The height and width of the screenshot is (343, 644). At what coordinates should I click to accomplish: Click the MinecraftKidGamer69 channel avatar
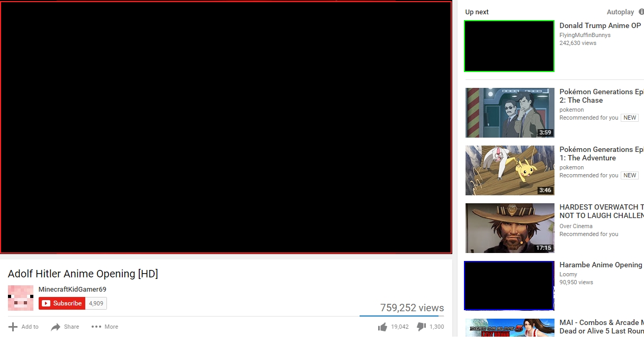[x=21, y=297]
